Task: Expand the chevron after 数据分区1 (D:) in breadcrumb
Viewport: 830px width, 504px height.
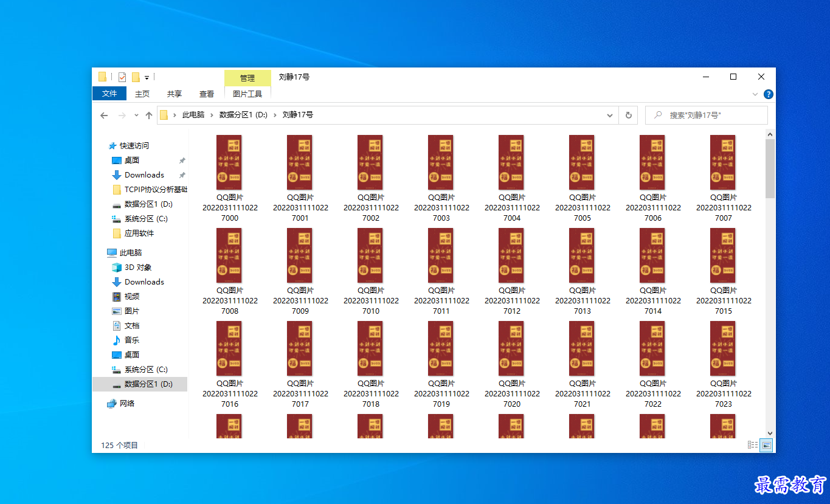Action: click(x=275, y=115)
